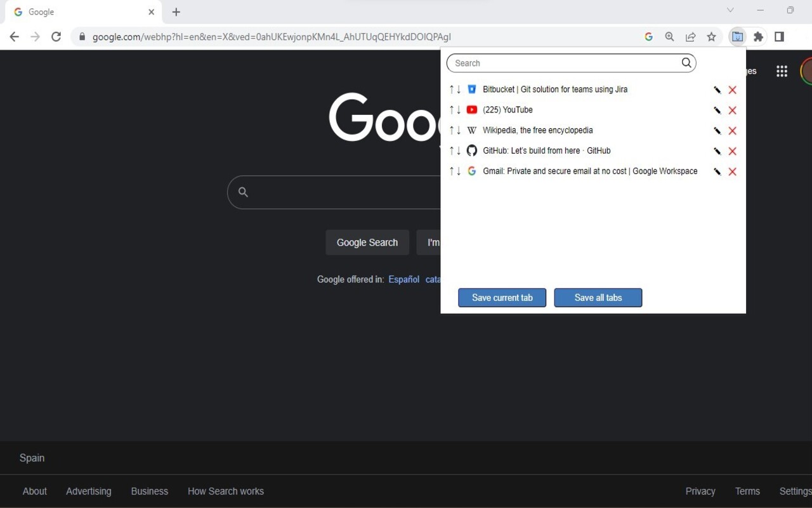Switch Google language to Español
This screenshot has width=812, height=508.
(404, 279)
